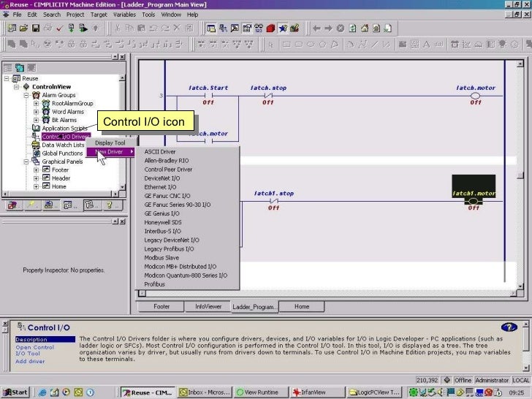Collapse the Alarm Groups tree node
Screen dimensions: 532x399
tap(26, 95)
